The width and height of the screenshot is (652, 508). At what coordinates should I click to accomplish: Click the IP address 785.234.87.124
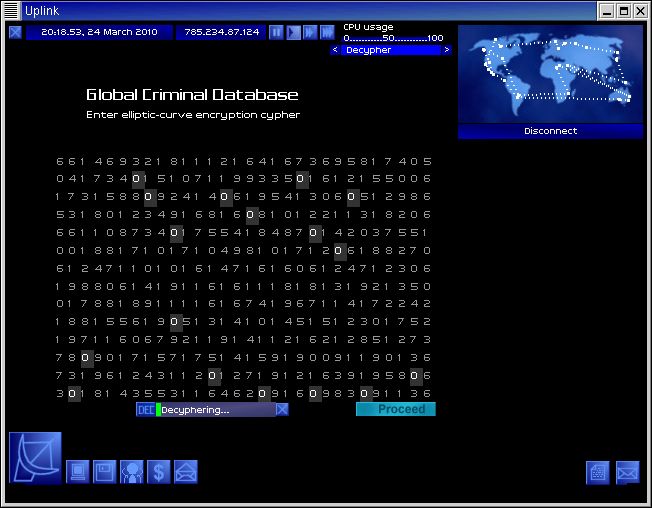pos(221,32)
